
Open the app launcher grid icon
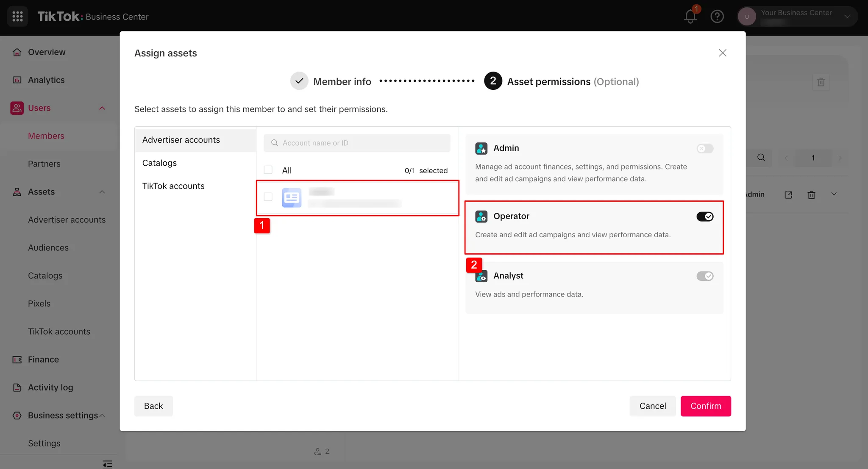(17, 17)
